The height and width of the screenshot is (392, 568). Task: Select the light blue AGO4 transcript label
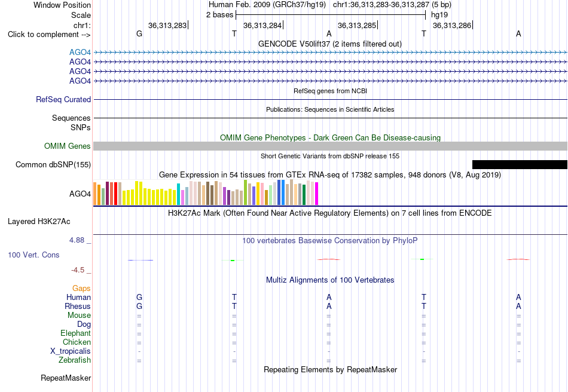coord(80,53)
